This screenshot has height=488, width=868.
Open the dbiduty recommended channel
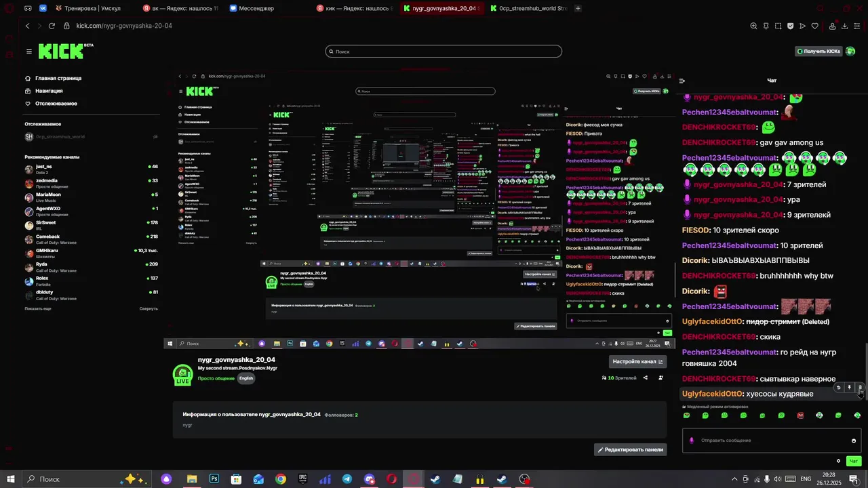91,296
